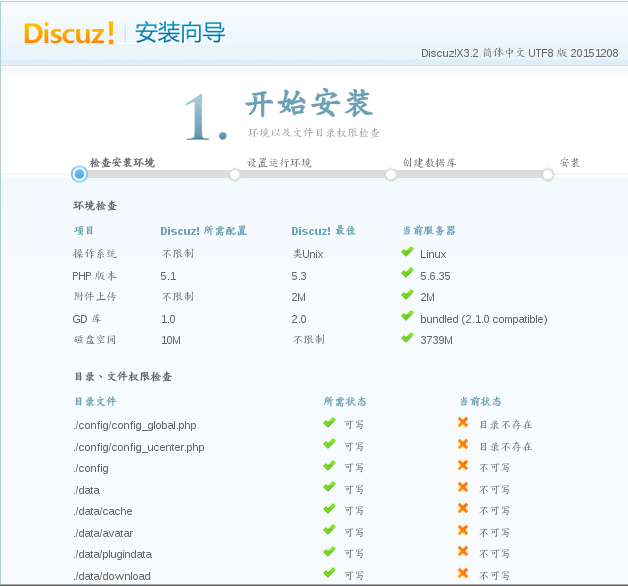Click required-state checkmark for ./data/avatar
Image resolution: width=628 pixels, height=586 pixels.
[329, 530]
